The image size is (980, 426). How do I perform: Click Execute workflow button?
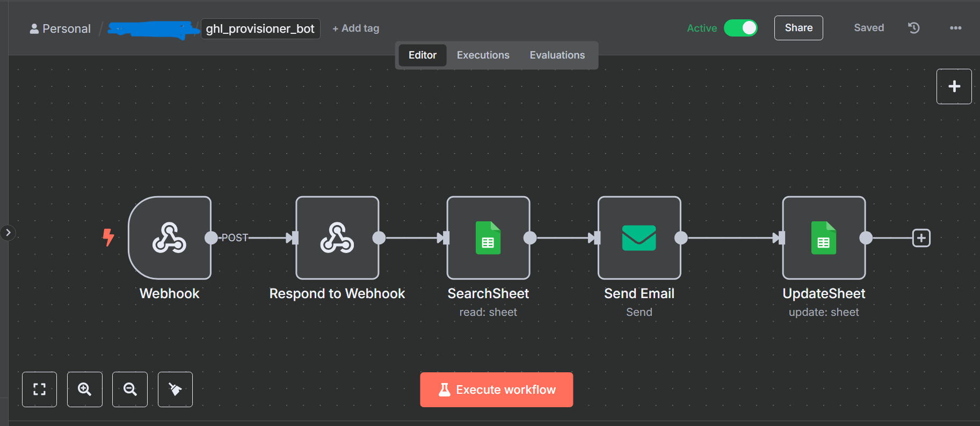point(496,389)
